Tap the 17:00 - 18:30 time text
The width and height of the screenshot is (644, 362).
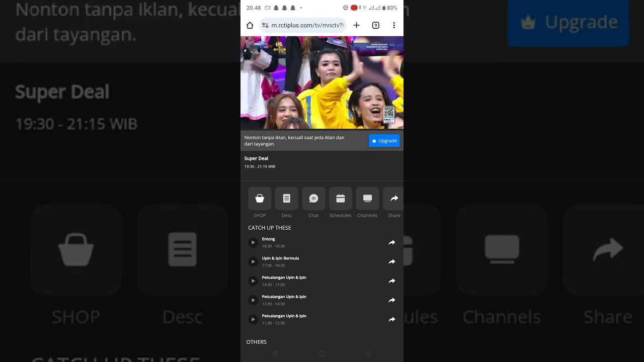pos(273,265)
